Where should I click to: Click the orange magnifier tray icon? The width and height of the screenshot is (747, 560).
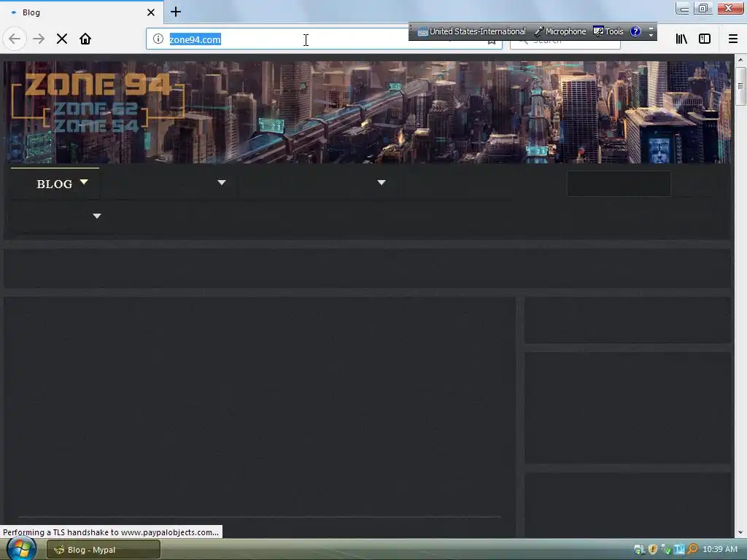(692, 550)
